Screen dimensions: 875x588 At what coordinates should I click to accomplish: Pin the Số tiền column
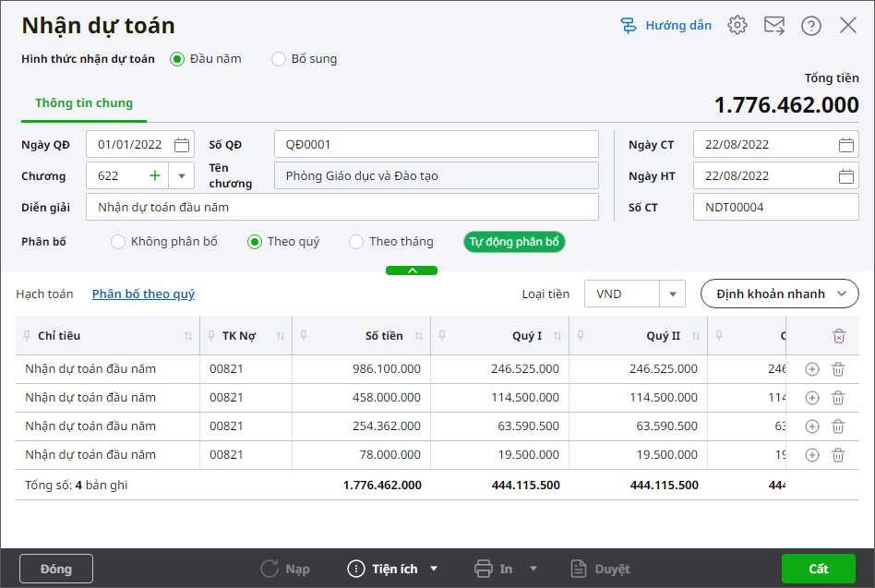304,335
